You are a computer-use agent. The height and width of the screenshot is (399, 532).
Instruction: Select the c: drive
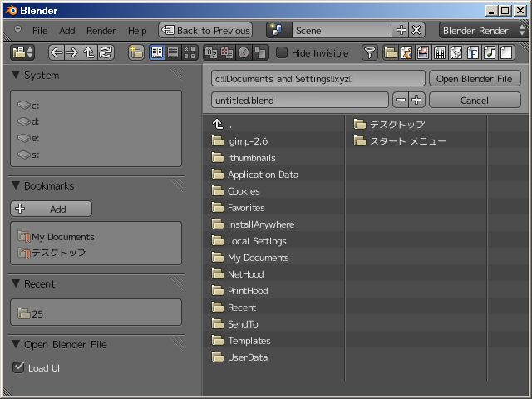pos(28,106)
